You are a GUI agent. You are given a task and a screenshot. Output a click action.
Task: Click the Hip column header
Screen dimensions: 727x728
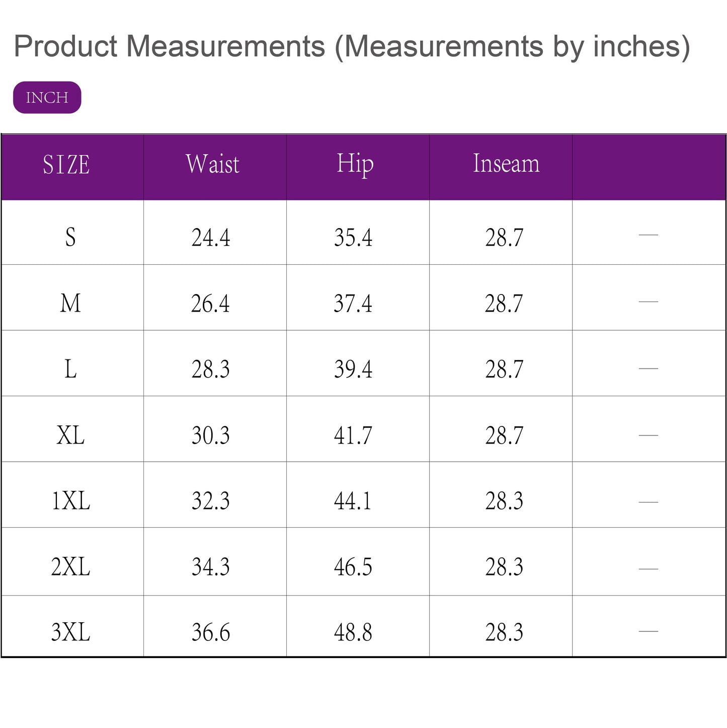tap(355, 164)
